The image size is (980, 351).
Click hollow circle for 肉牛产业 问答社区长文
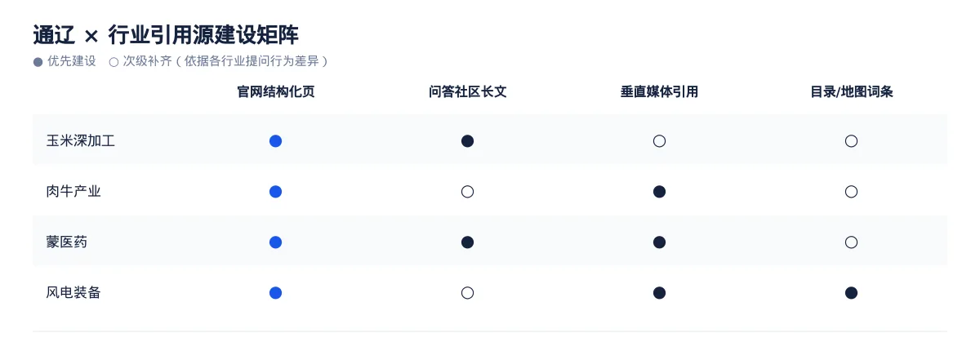467,192
